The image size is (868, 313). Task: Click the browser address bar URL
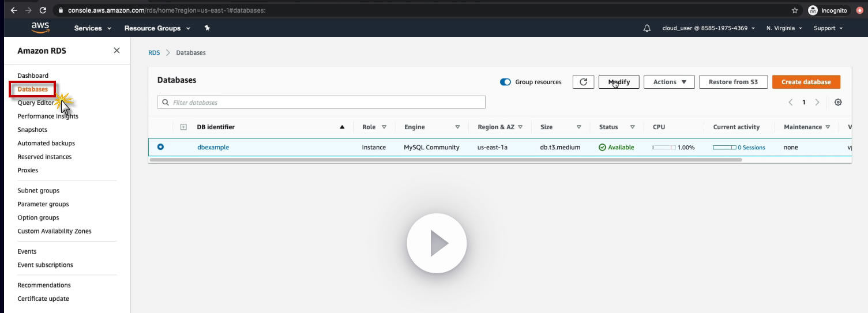click(x=167, y=10)
